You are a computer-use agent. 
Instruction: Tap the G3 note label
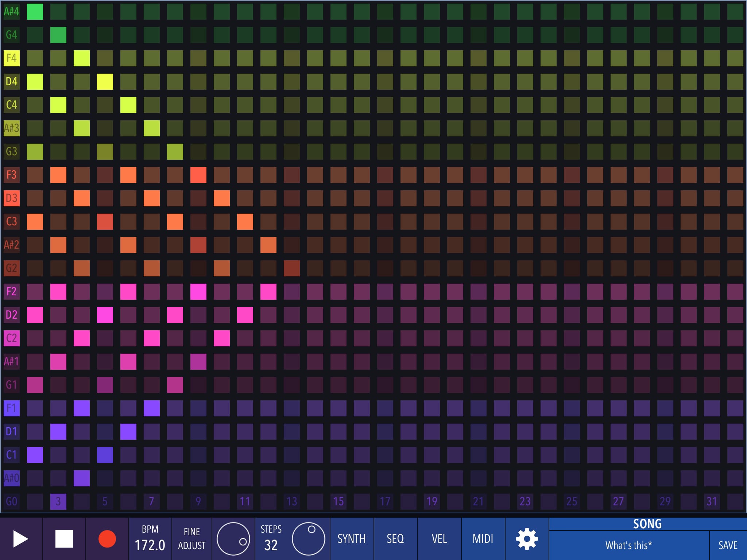12,152
